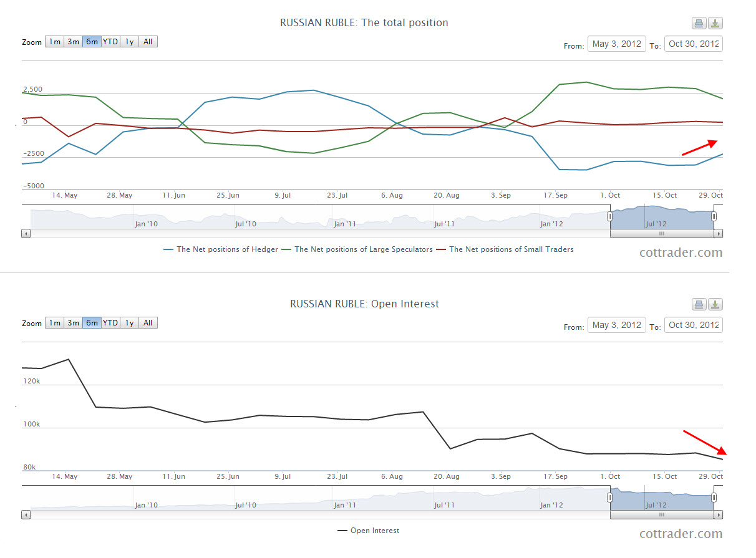Download the Open Interest chart

[715, 305]
